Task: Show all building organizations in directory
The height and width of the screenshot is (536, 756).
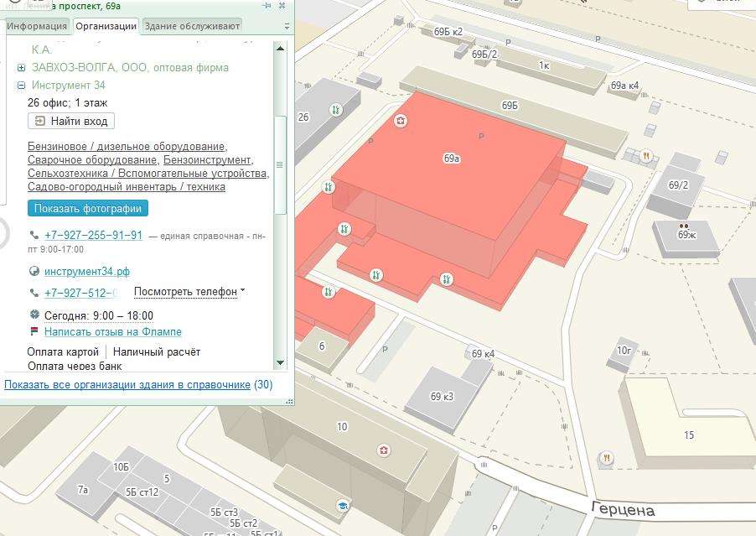Action: [127, 385]
